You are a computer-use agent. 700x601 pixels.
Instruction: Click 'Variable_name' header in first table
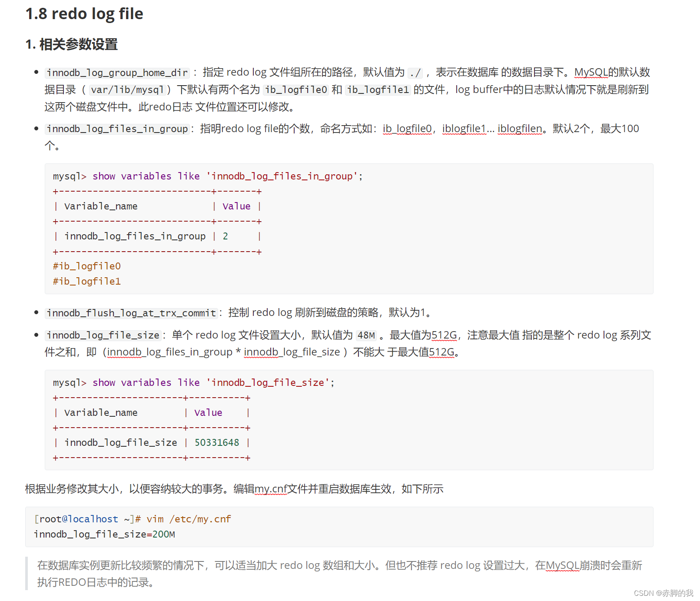(101, 206)
